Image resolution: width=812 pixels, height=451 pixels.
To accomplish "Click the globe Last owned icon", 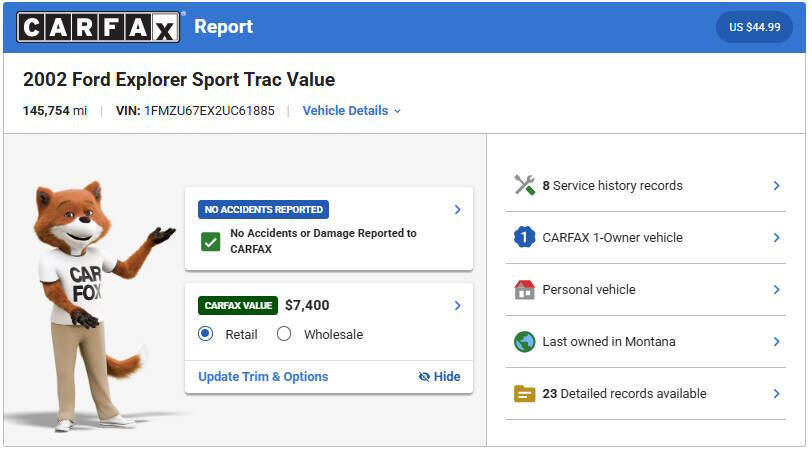I will 524,341.
